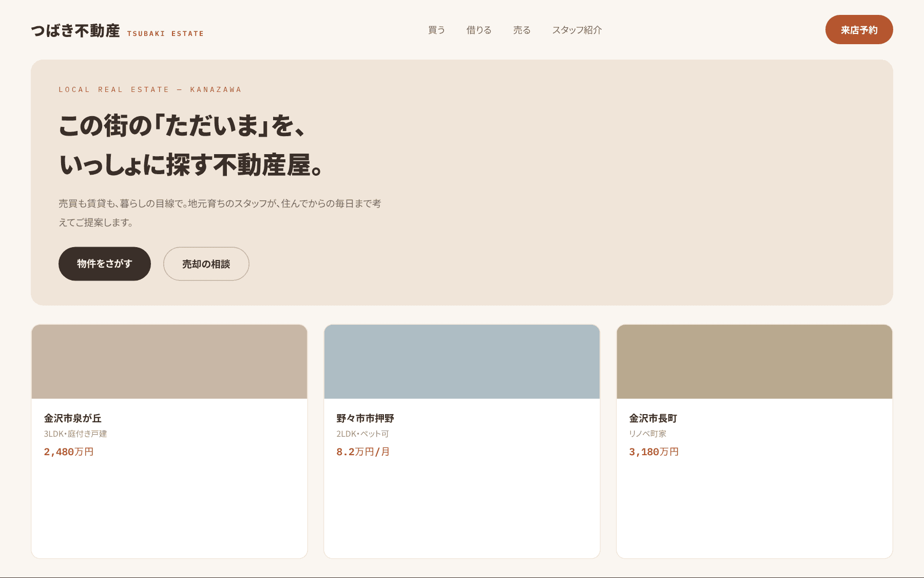Click the hero heading この街の「ただいま」を

point(182,125)
